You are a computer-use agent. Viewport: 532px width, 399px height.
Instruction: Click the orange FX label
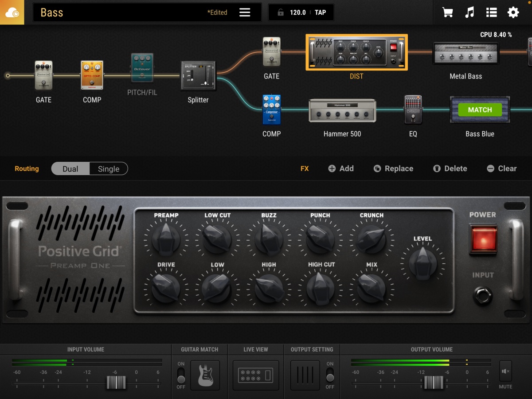pyautogui.click(x=305, y=168)
